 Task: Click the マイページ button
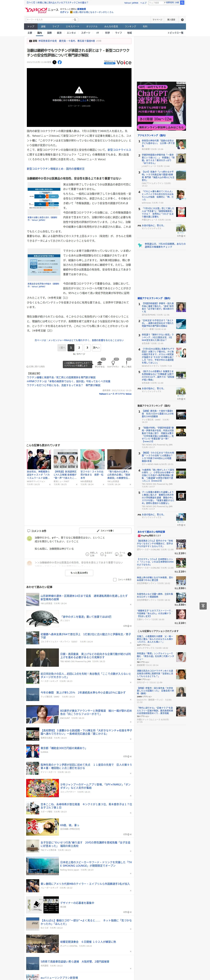tap(157, 19)
